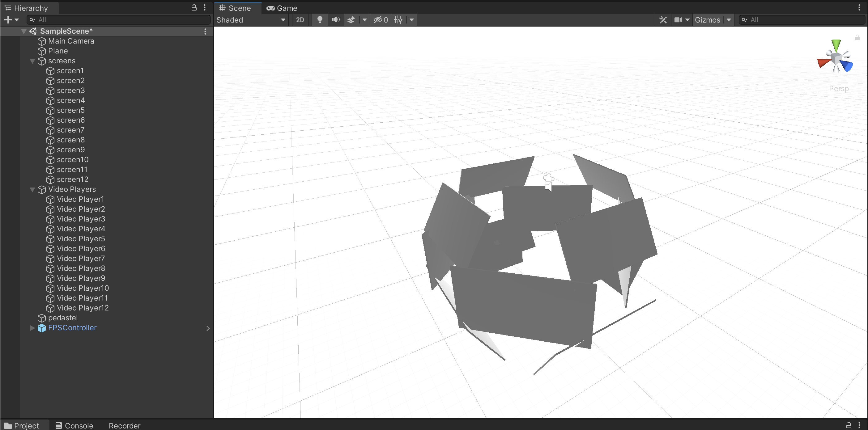Click green Y axis gizmo cone
This screenshot has height=430, width=868.
click(x=836, y=45)
